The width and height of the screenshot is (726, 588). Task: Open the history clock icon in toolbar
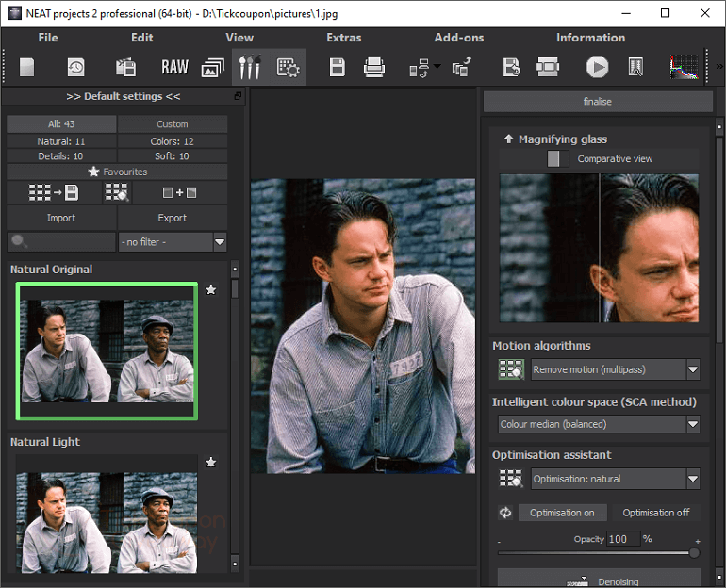click(76, 67)
